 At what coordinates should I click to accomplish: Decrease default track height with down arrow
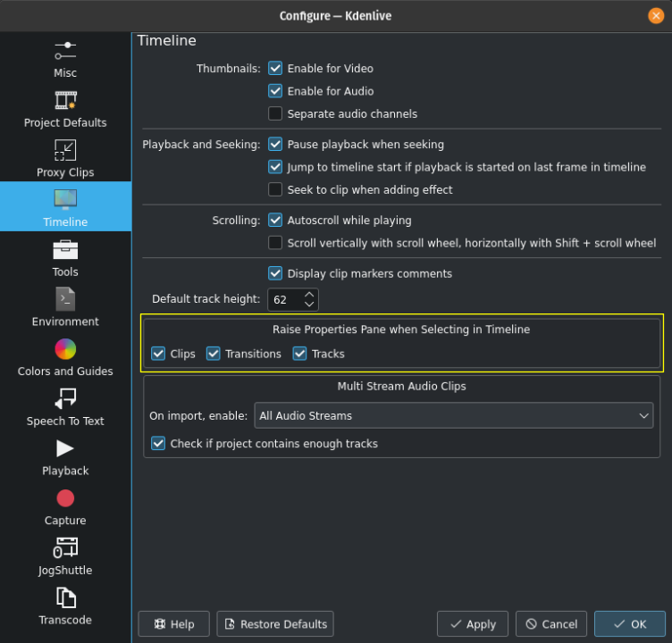[x=309, y=305]
